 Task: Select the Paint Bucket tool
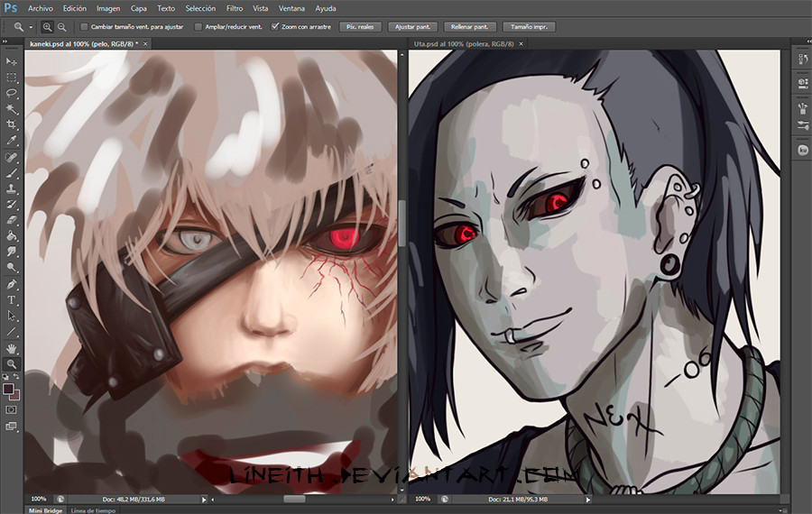coord(12,236)
